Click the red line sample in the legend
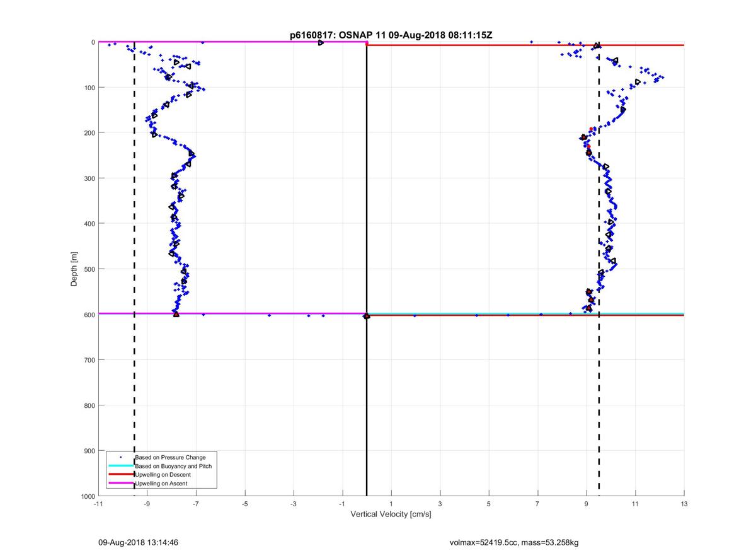 [121, 474]
